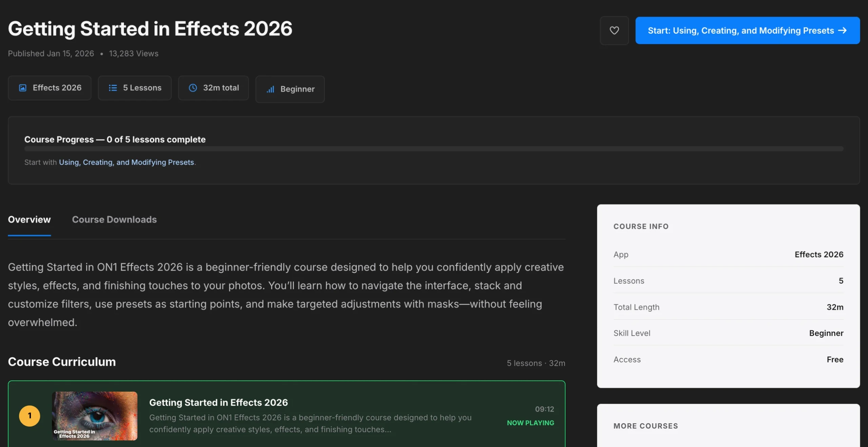The image size is (868, 447).
Task: Click the course overview description paragraph
Action: (x=286, y=294)
